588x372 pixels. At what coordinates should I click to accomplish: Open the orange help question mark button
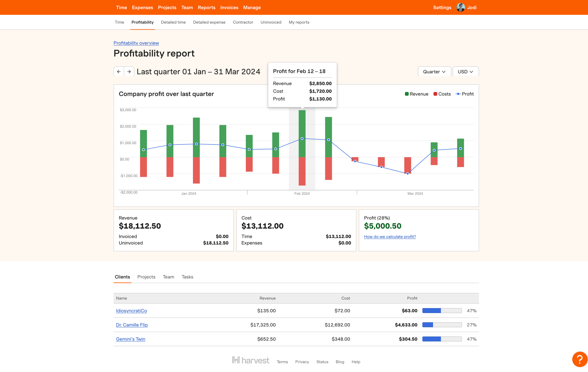[x=579, y=359]
